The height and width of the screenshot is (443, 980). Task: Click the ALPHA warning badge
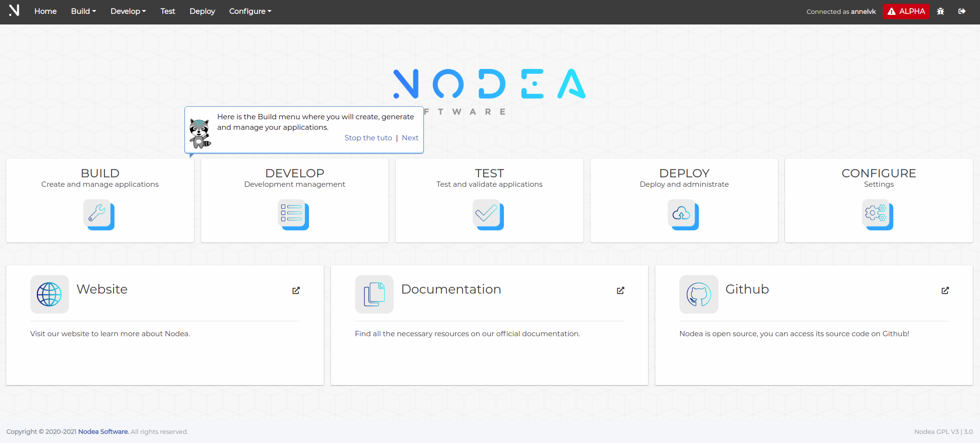[906, 11]
